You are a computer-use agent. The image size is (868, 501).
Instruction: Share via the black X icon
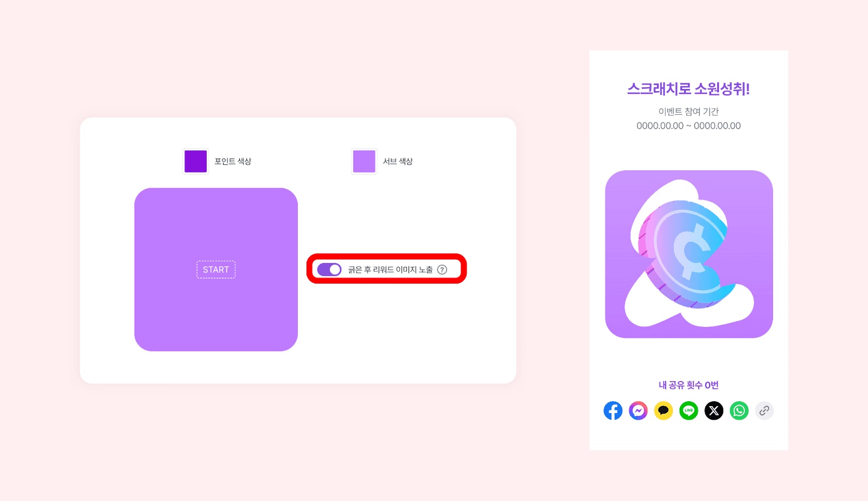point(714,410)
